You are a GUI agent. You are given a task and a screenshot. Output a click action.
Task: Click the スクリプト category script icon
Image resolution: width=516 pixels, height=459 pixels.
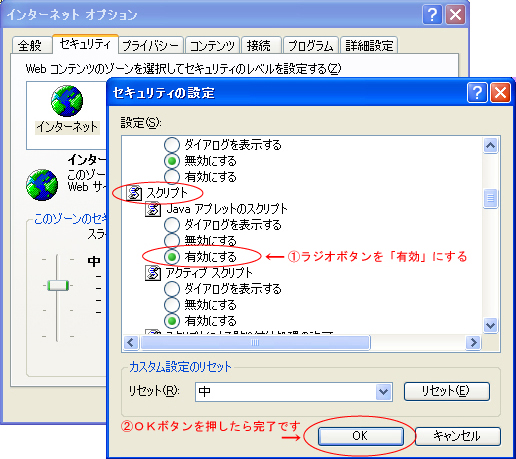[x=134, y=193]
